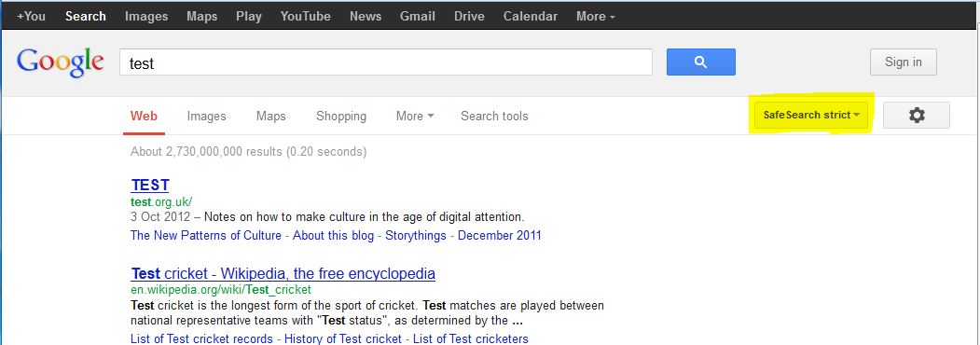980x345 pixels.
Task: Click the en.wikipedia.org/wiki/Test_cricket URL
Action: [221, 290]
